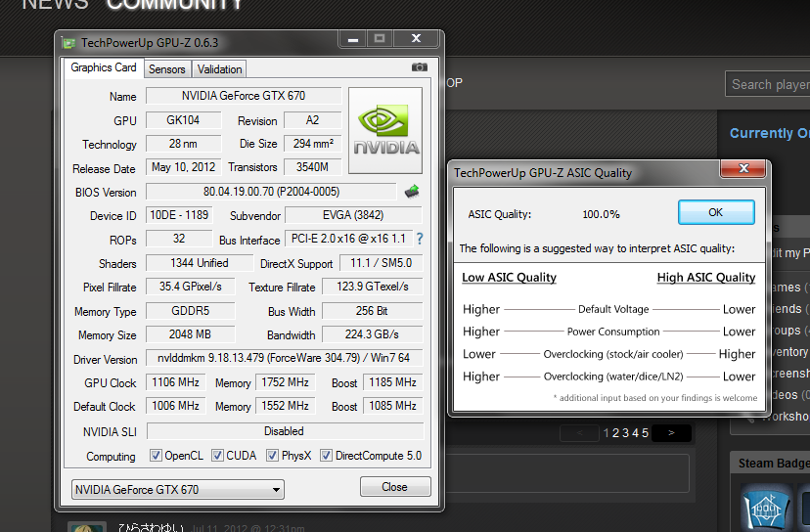Viewport: 810px width, 532px height.
Task: Click the Search players input field
Action: pyautogui.click(x=769, y=84)
